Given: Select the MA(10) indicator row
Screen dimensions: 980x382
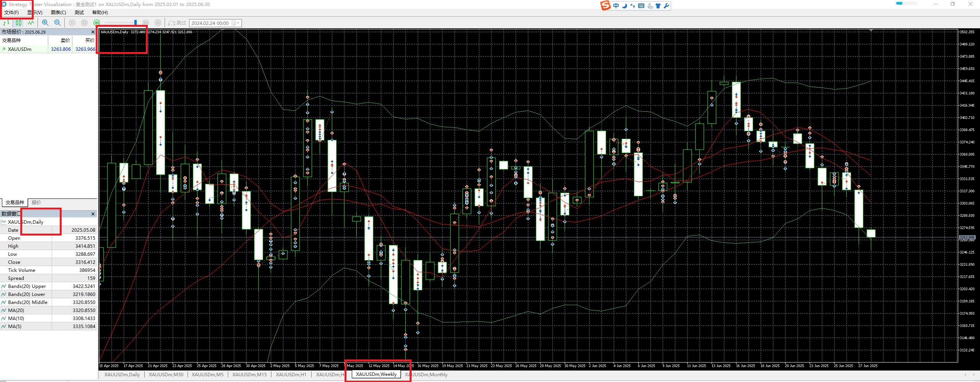Looking at the screenshot, I should click(x=48, y=319).
